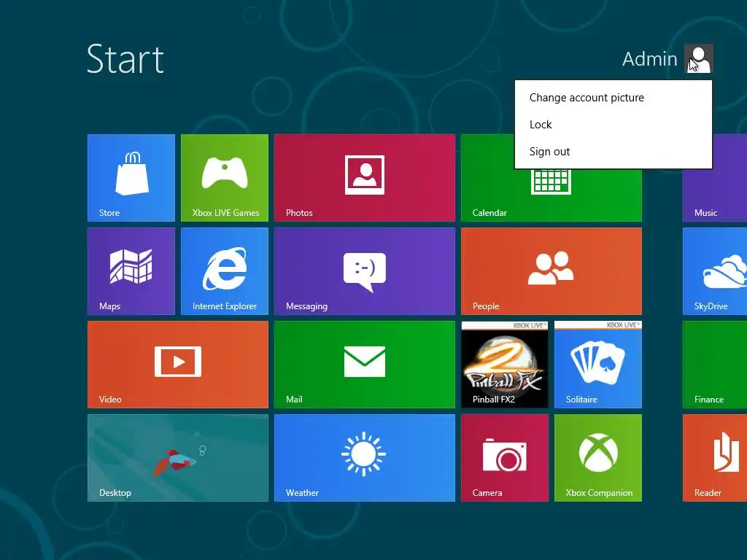
Task: Click the Admin account picture icon
Action: [698, 58]
